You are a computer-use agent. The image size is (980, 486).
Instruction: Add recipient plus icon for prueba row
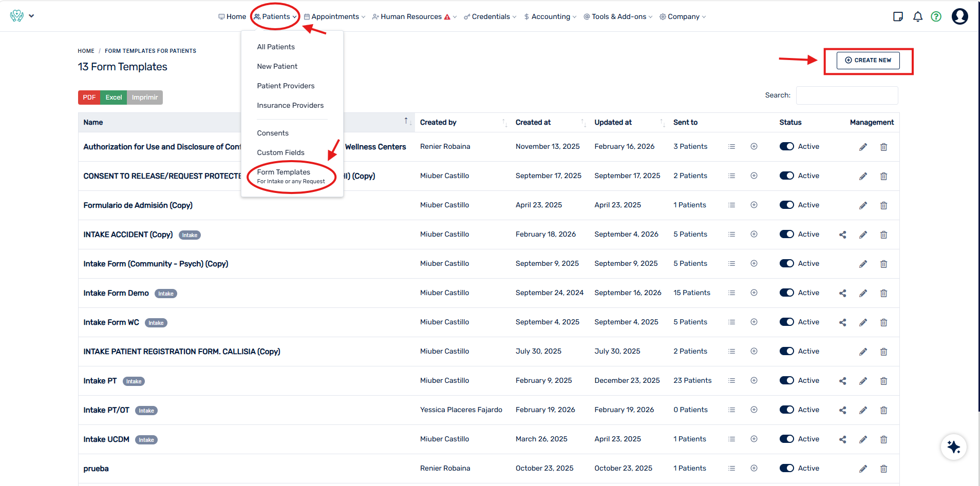(754, 468)
